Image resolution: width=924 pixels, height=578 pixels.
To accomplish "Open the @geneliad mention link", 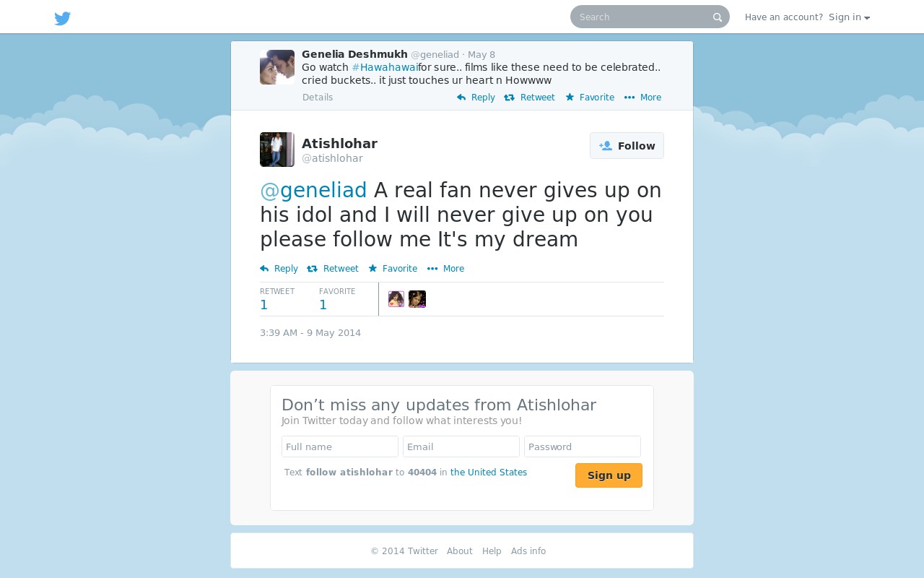I will [313, 190].
